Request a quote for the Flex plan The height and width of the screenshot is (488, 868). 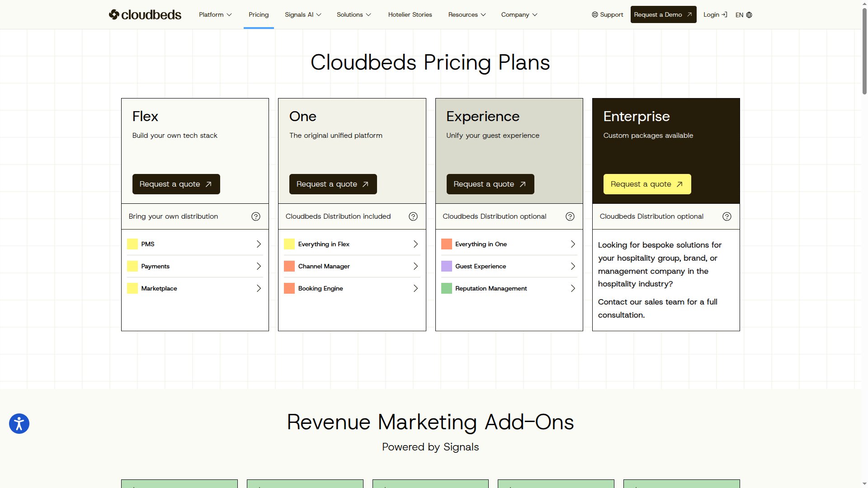(x=176, y=184)
